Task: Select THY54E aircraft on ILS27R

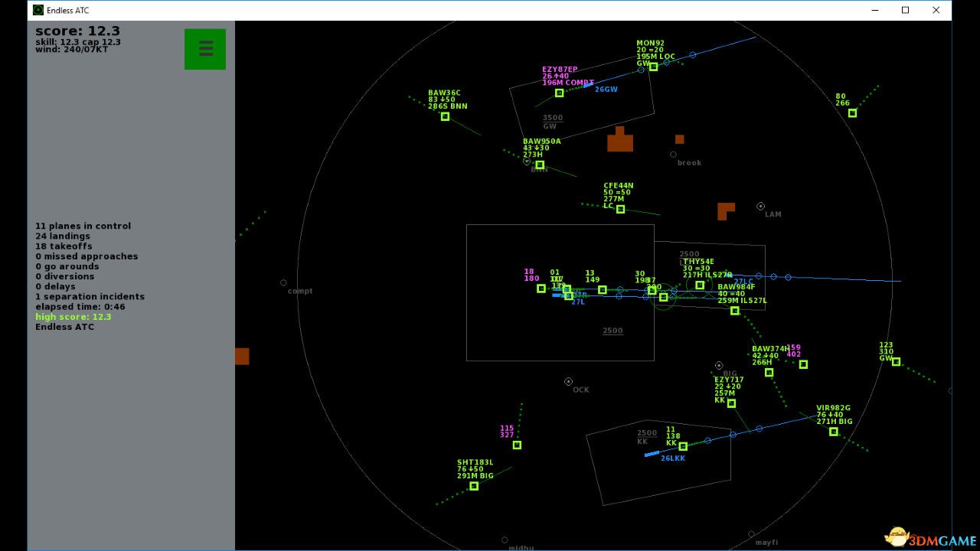Action: pos(700,285)
